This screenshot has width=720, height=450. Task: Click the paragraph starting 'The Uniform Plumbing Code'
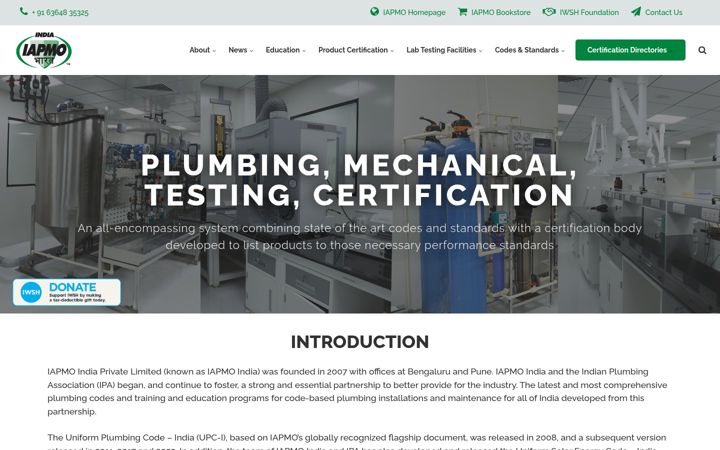point(357,441)
